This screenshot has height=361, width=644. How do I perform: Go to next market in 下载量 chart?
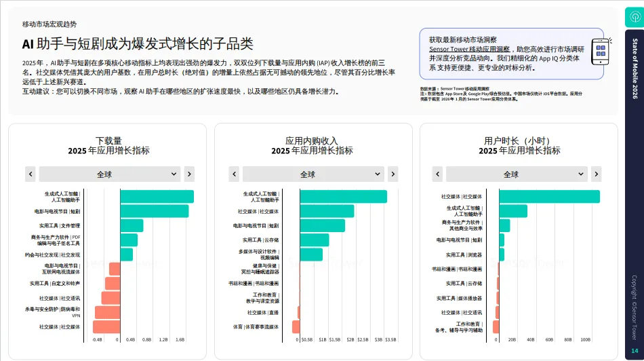pyautogui.click(x=189, y=174)
